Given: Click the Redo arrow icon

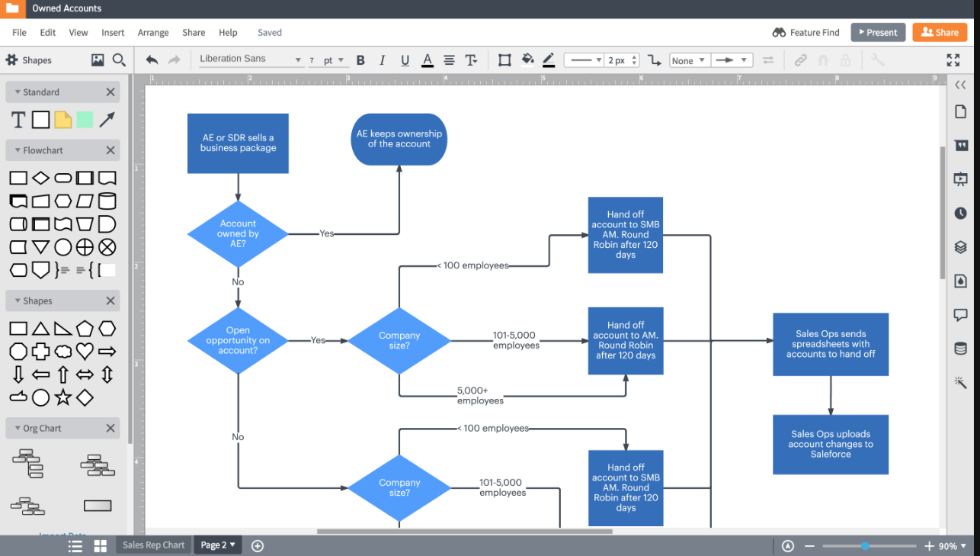Looking at the screenshot, I should [x=174, y=60].
